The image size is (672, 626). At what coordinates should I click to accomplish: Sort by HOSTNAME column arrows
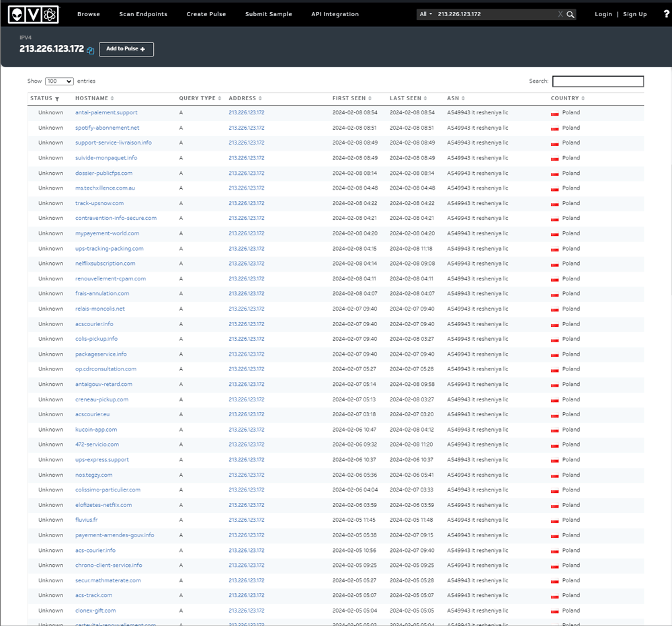click(112, 98)
